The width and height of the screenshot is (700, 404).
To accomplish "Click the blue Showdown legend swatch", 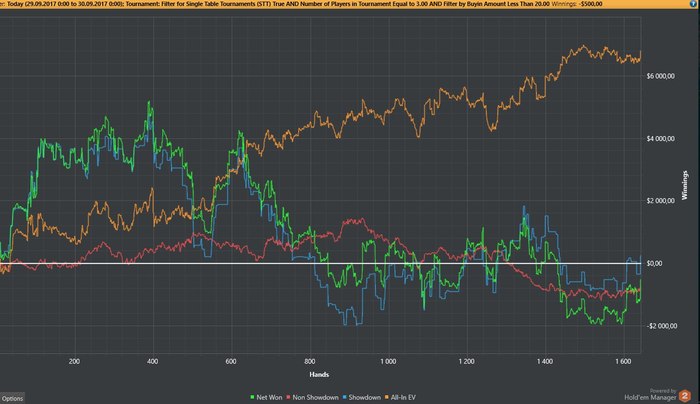I will [x=345, y=397].
